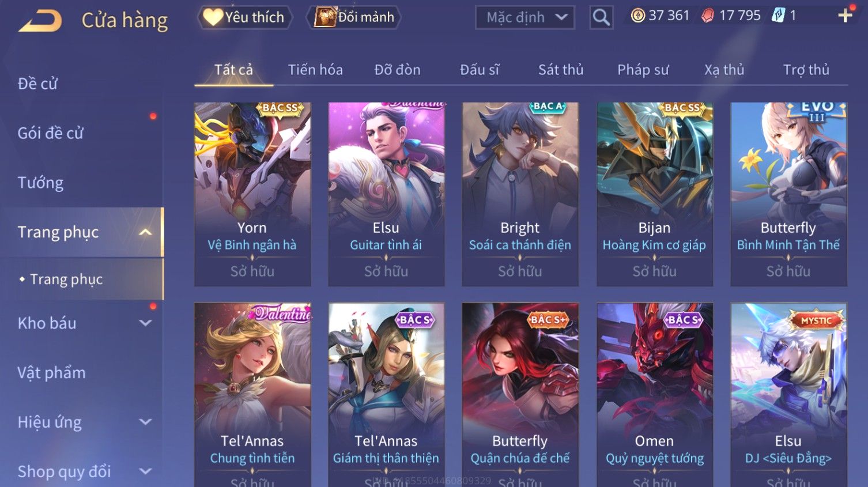Tap the chest icon in Đổi mảnh

tap(325, 17)
